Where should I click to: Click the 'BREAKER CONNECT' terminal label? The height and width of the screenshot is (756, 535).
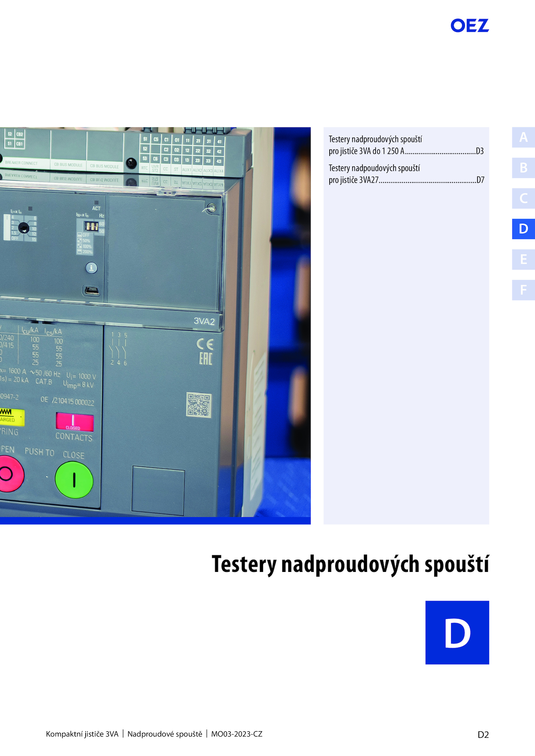pos(21,163)
